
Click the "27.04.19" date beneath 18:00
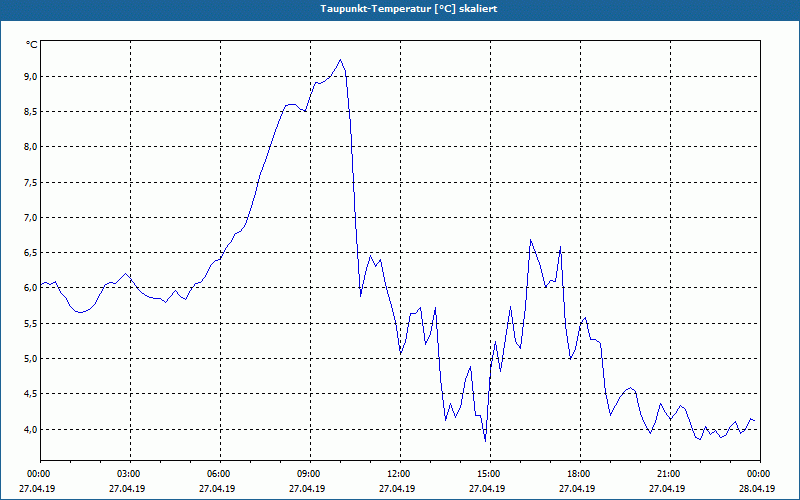tap(577, 488)
